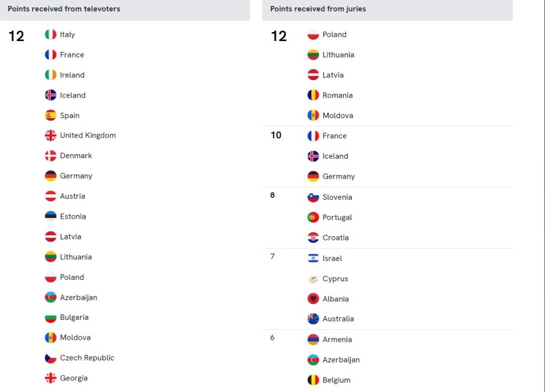This screenshot has height=392, width=545.
Task: Click the Portugal flag icon
Action: tap(313, 218)
